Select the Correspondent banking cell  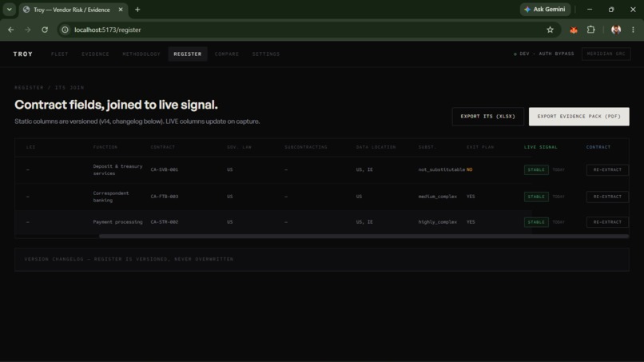(111, 197)
